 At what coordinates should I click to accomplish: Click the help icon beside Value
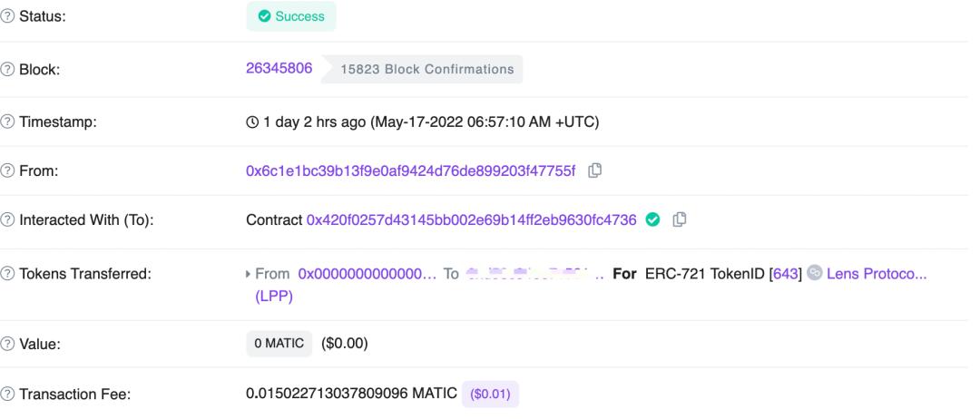7,344
